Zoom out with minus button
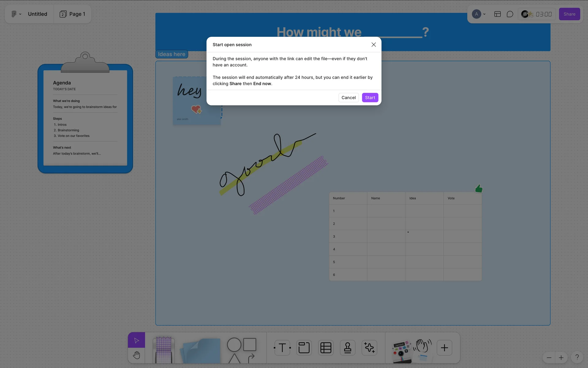 point(549,358)
